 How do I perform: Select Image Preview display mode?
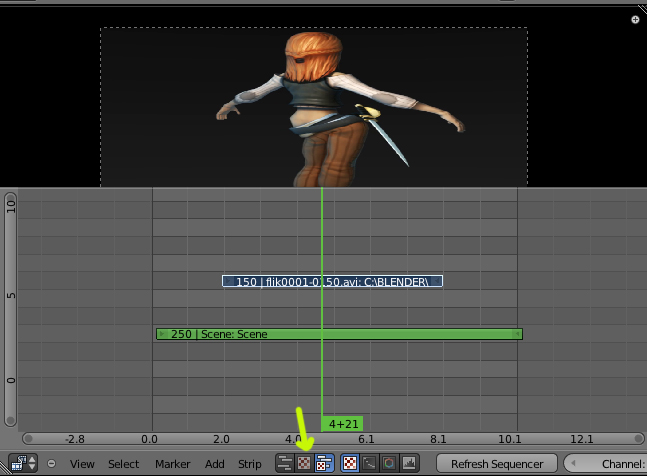click(350, 463)
